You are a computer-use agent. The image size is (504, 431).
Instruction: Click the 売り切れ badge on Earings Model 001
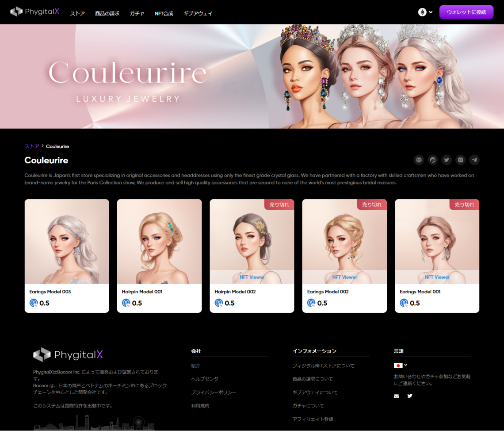coord(464,204)
